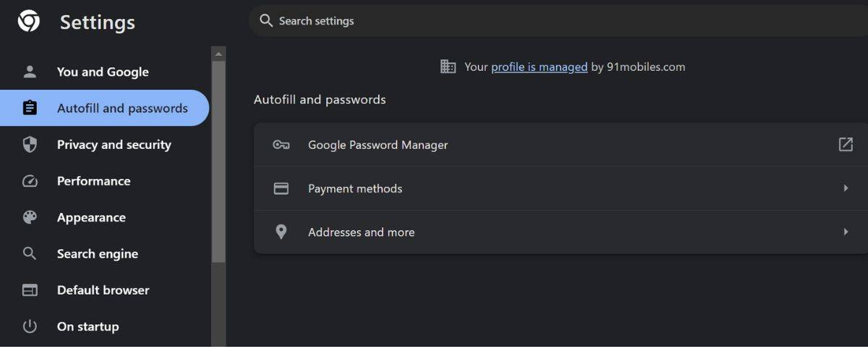Open the Addresses and more row
Screen dimensions: 868x362
point(561,232)
